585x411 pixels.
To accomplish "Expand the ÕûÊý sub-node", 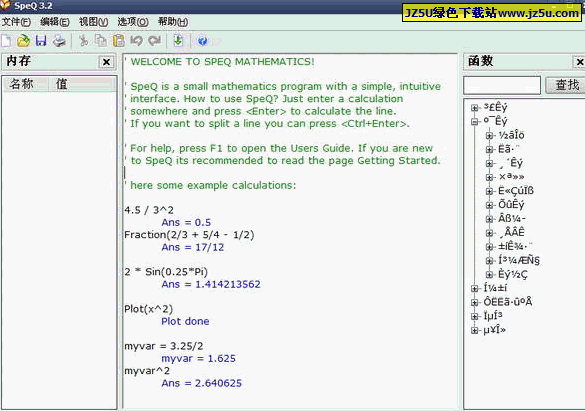I will [489, 205].
